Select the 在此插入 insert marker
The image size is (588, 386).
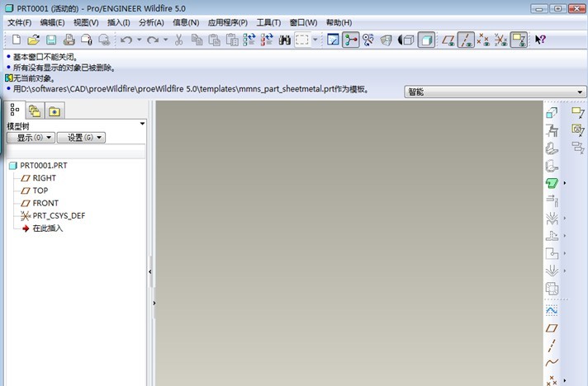tap(42, 228)
